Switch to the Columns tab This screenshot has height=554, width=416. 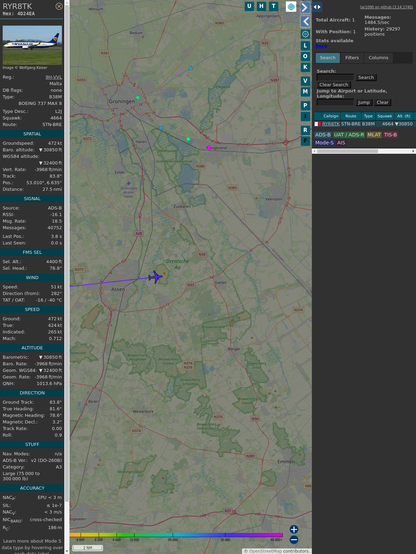point(378,58)
